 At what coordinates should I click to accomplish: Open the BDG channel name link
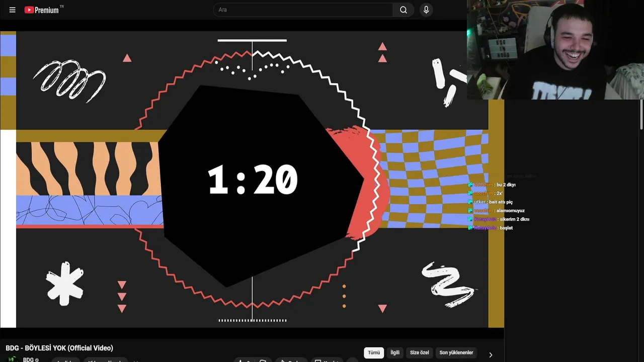coord(28,359)
